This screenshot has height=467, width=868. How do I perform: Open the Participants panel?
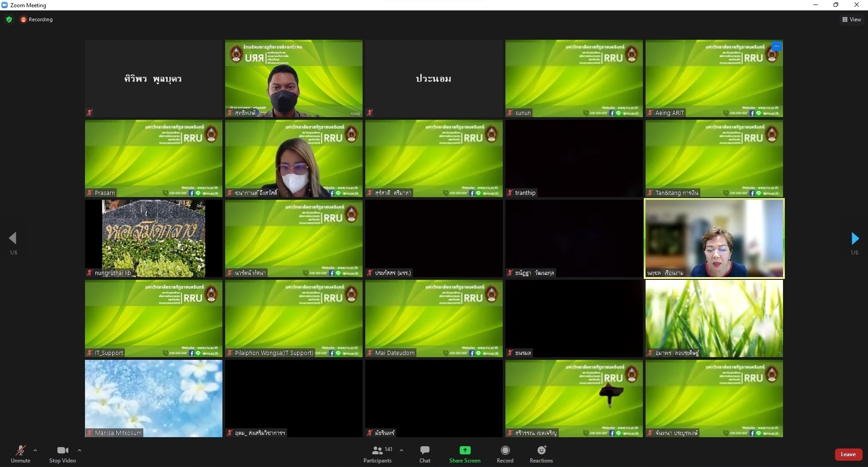tap(377, 454)
